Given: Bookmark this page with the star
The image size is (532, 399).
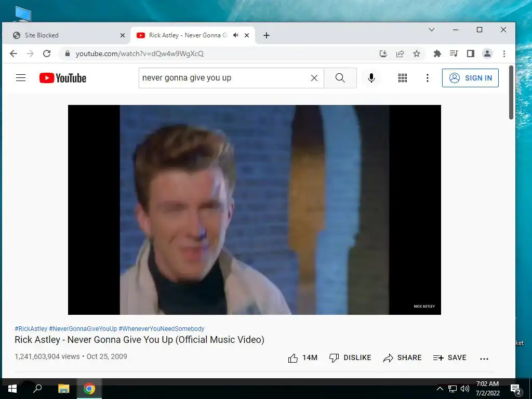Looking at the screenshot, I should coord(417,54).
